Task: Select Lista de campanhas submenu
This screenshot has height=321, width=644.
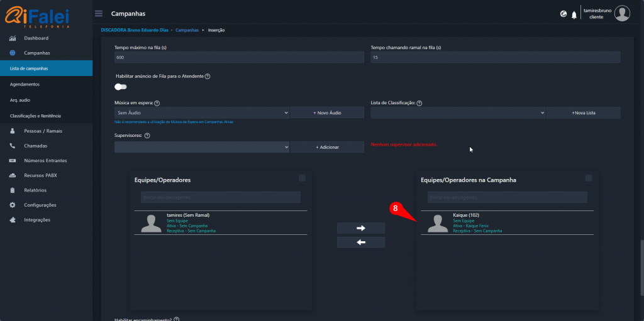Action: (x=46, y=68)
